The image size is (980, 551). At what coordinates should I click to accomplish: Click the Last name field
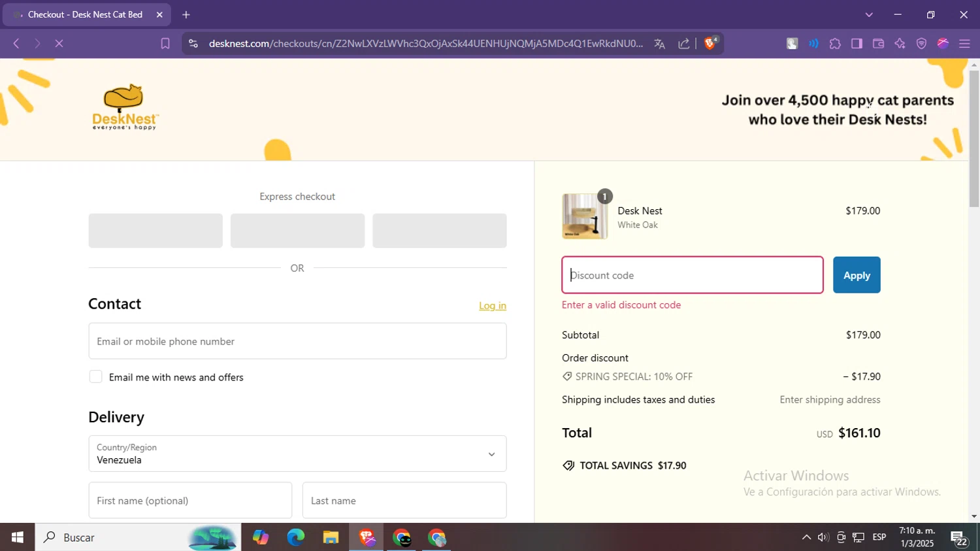404,501
